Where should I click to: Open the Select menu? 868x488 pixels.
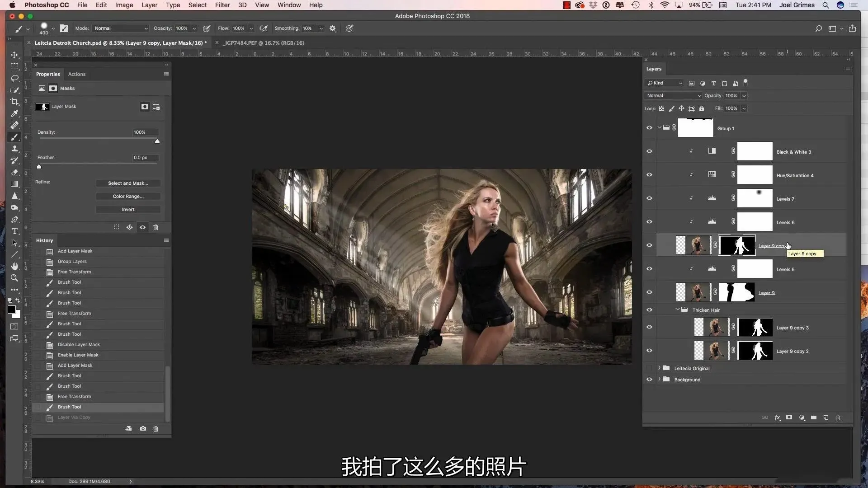[x=198, y=5]
